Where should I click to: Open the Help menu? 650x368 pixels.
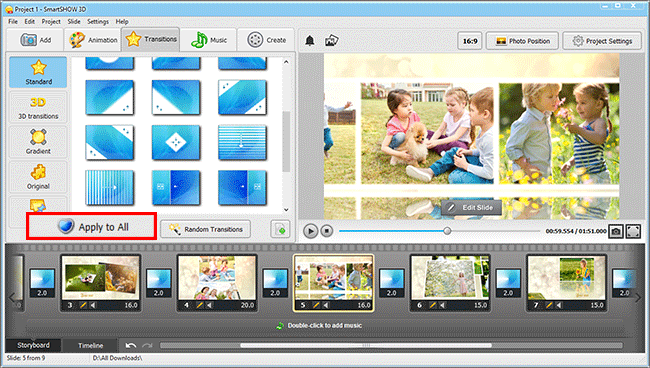tap(122, 22)
